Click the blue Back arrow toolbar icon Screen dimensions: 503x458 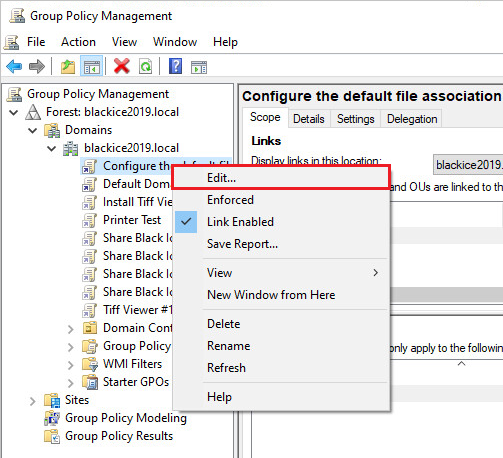(14, 67)
